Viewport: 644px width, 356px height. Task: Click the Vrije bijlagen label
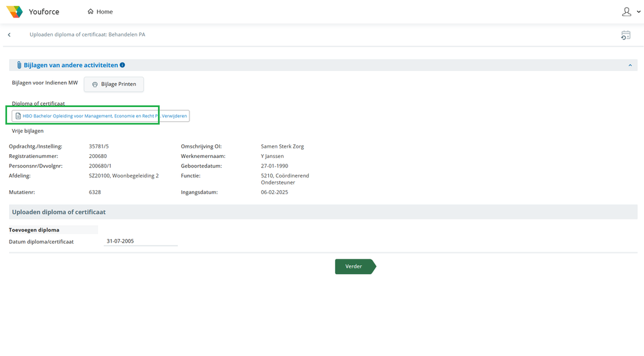(28, 131)
